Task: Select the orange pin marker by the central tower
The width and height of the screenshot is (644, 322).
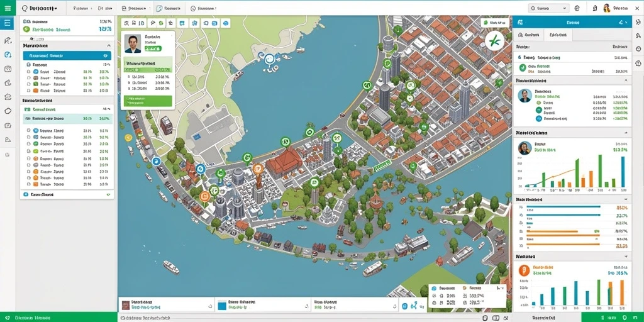Action: (x=257, y=169)
